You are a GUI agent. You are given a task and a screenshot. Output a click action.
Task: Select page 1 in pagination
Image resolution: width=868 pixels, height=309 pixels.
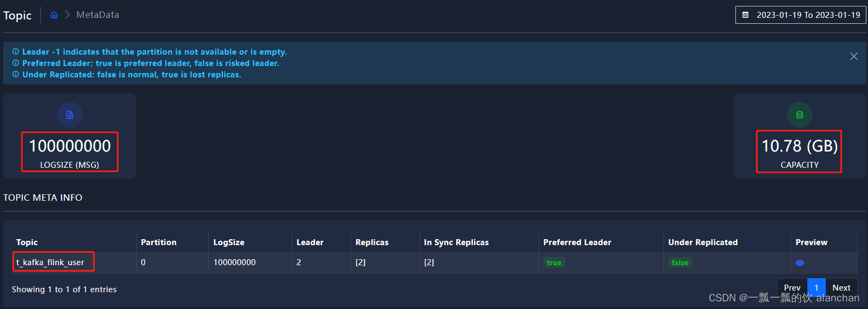817,288
